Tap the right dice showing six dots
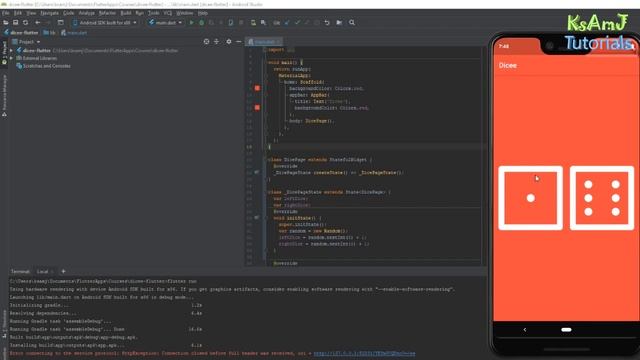 [602, 198]
